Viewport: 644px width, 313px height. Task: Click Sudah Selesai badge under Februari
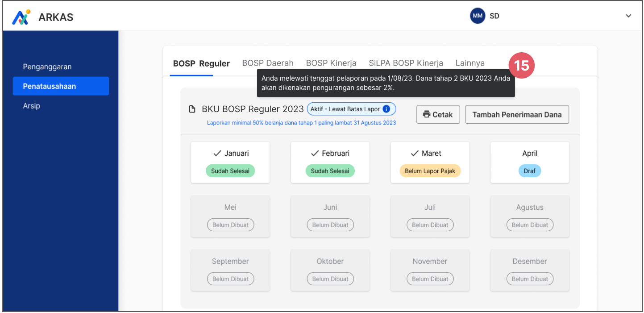(x=330, y=171)
